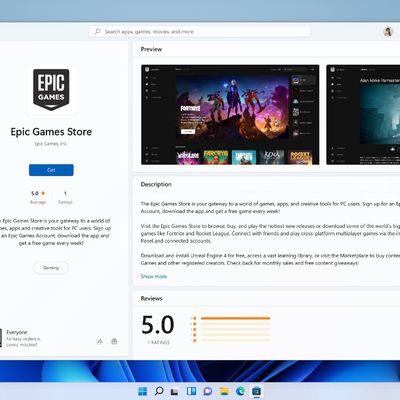Click the large 5.0 review score
This screenshot has width=400, height=400.
tap(158, 325)
